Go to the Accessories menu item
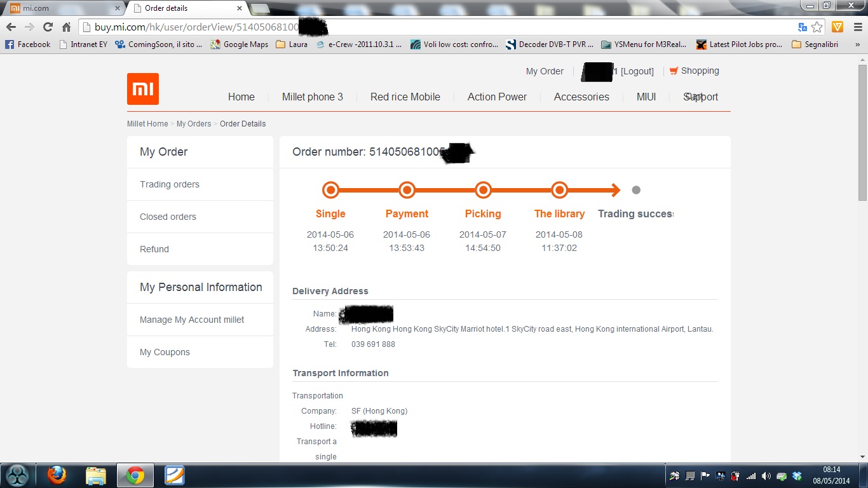 [581, 97]
